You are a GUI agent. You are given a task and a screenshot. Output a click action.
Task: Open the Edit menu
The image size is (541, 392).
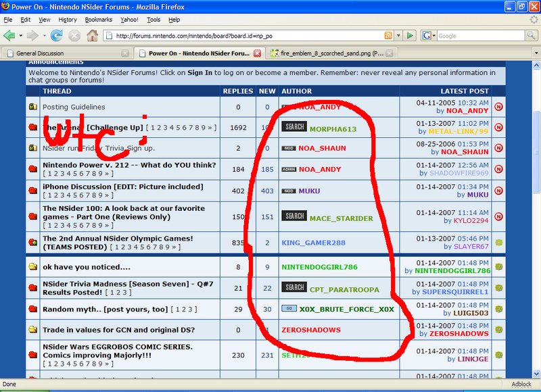point(25,20)
